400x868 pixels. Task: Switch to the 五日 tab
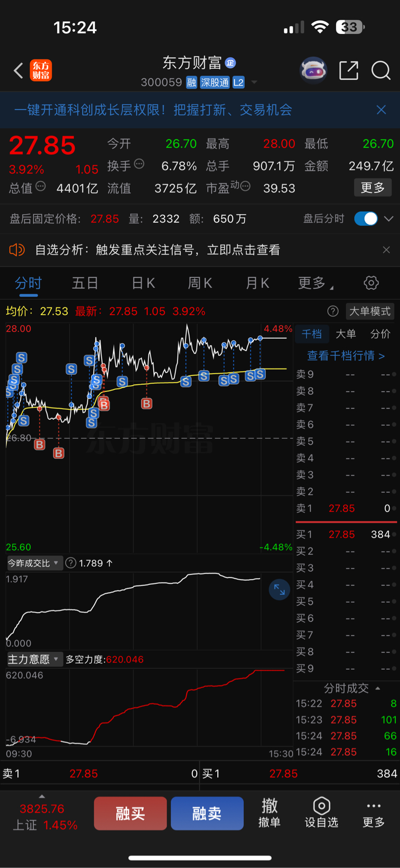(85, 283)
